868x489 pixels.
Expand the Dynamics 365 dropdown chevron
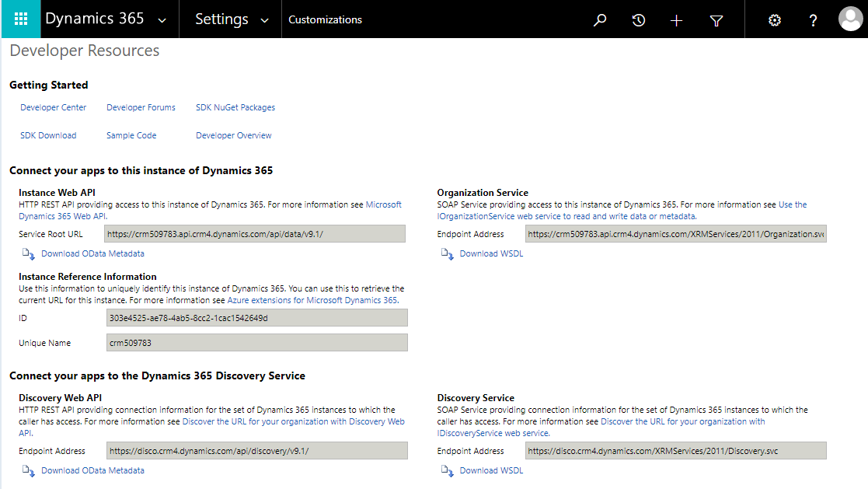pyautogui.click(x=162, y=20)
